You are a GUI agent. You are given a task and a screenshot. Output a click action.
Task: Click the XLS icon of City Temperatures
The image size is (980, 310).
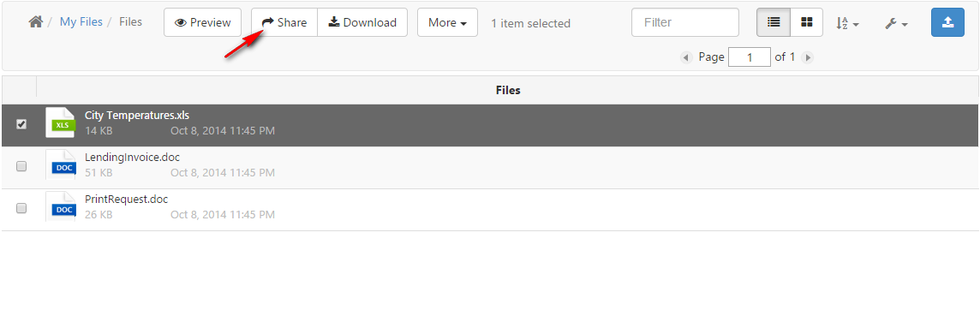pyautogui.click(x=61, y=122)
